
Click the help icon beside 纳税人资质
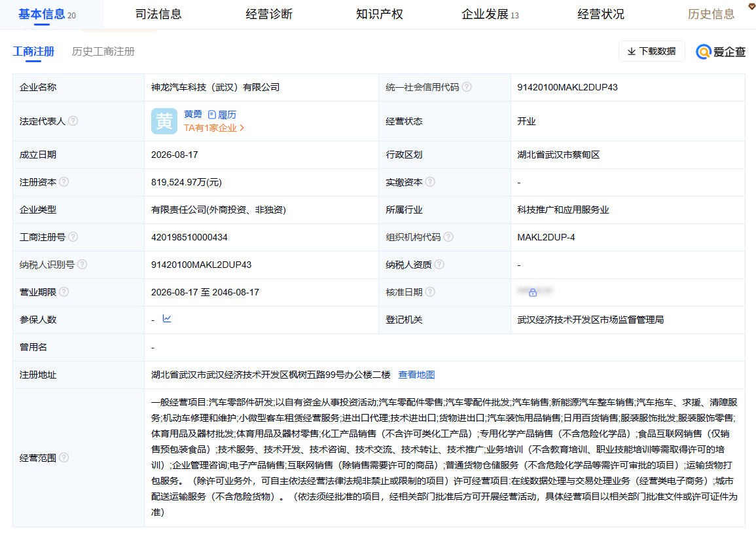(x=439, y=265)
